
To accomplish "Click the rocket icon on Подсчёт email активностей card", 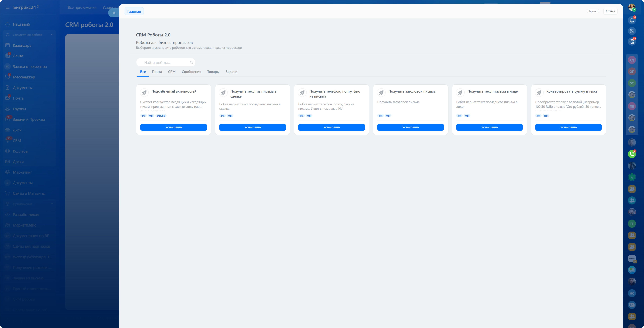I will coord(144,93).
